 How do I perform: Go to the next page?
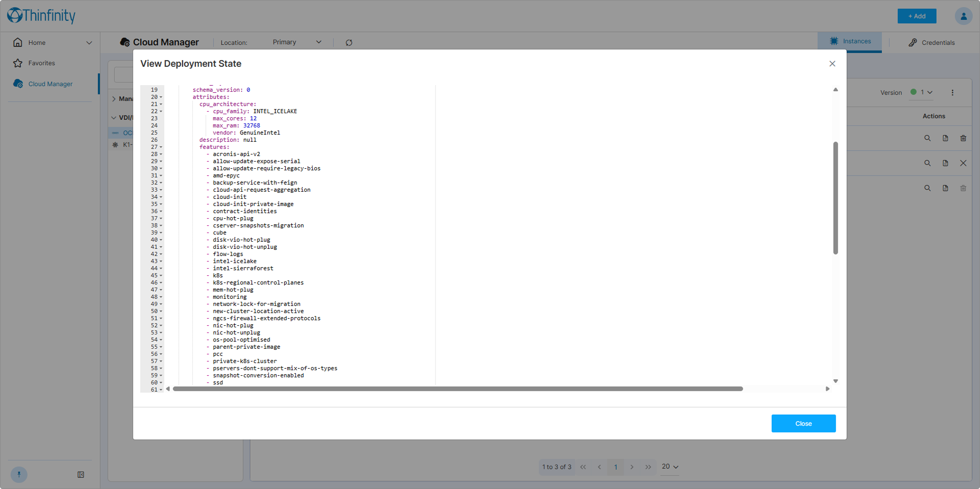point(632,467)
